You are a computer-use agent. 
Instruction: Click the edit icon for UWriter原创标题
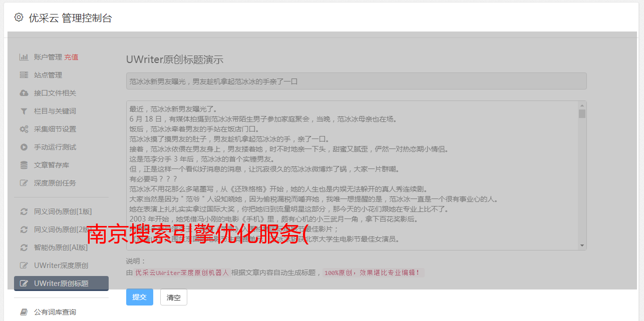(x=24, y=283)
